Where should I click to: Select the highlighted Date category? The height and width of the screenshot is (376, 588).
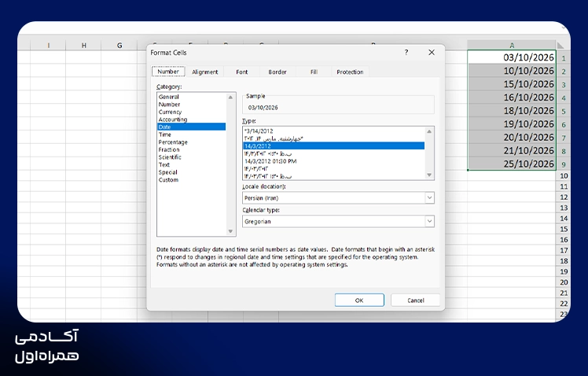[x=191, y=127]
